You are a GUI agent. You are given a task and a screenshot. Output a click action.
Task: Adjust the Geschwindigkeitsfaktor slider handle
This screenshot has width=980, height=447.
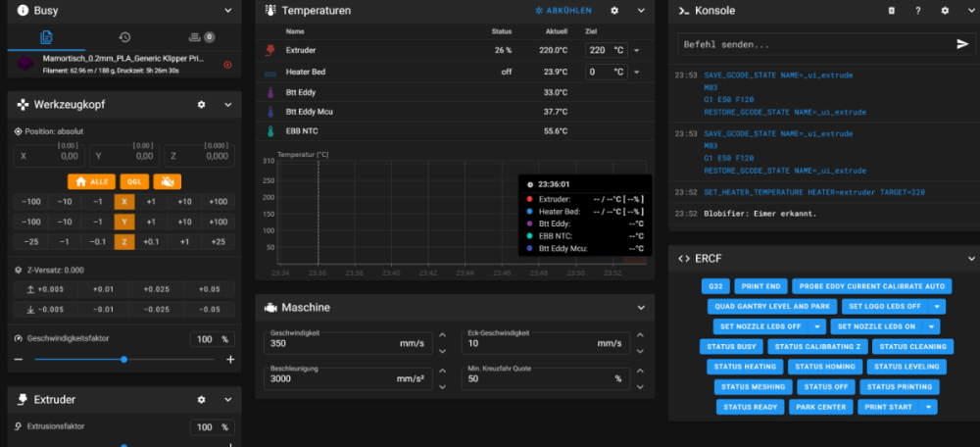coord(123,360)
